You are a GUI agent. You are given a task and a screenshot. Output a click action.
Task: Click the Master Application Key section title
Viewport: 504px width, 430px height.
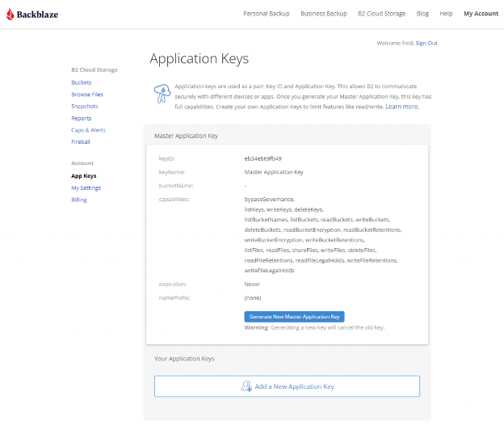(x=186, y=136)
